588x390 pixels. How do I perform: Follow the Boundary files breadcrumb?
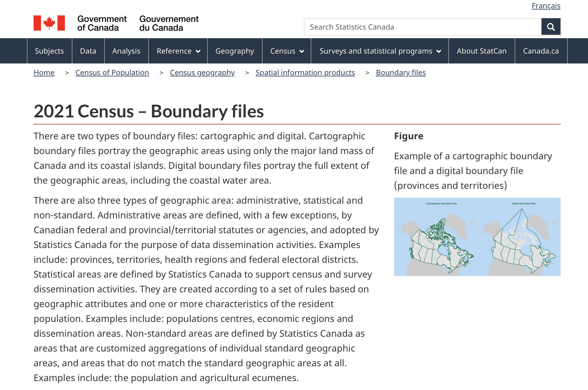point(401,73)
